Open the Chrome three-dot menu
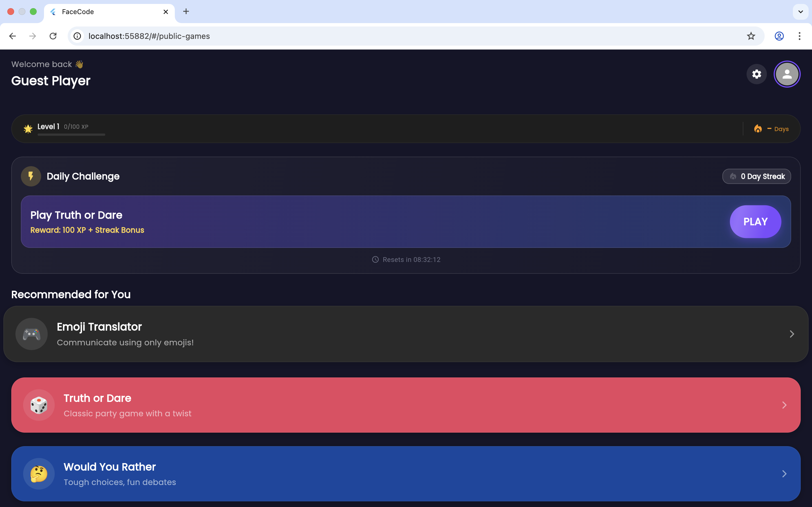 click(799, 36)
